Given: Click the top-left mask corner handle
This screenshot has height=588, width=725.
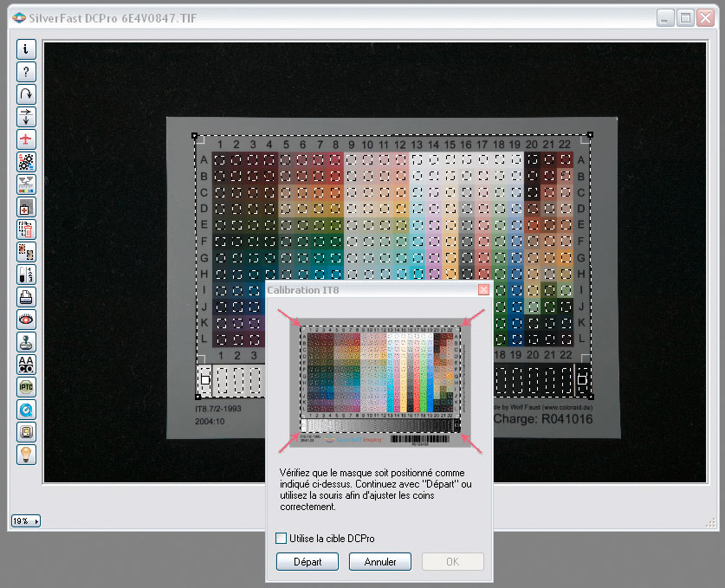Looking at the screenshot, I should pyautogui.click(x=195, y=136).
